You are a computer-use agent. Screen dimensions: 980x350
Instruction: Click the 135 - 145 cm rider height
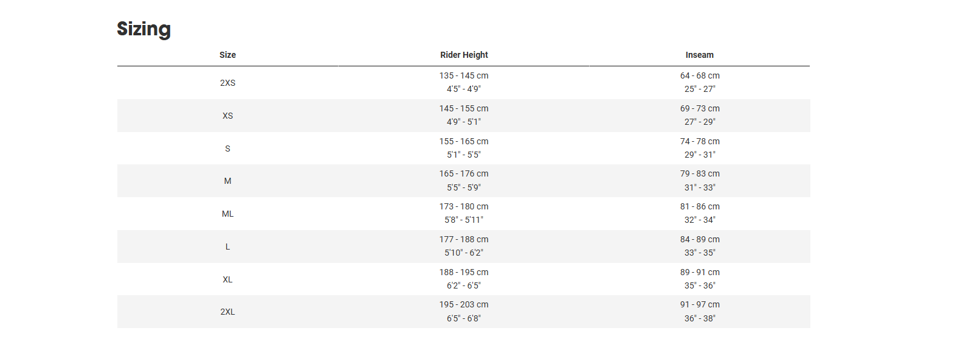point(464,75)
